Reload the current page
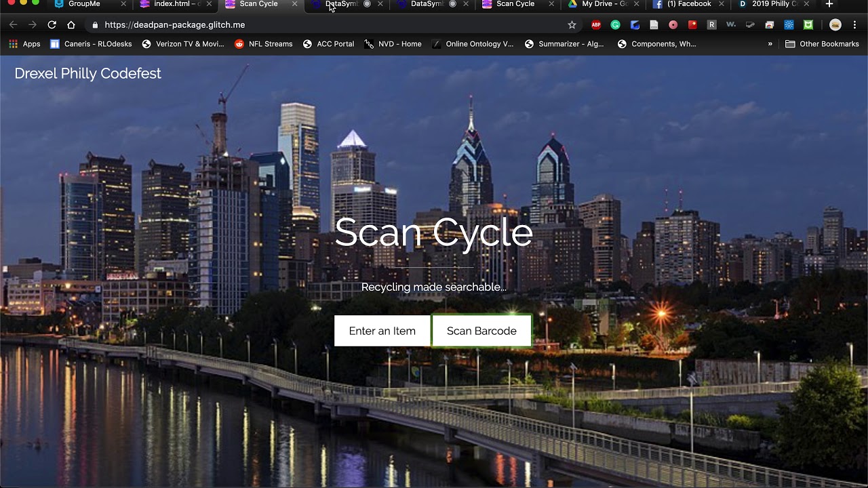 (52, 25)
